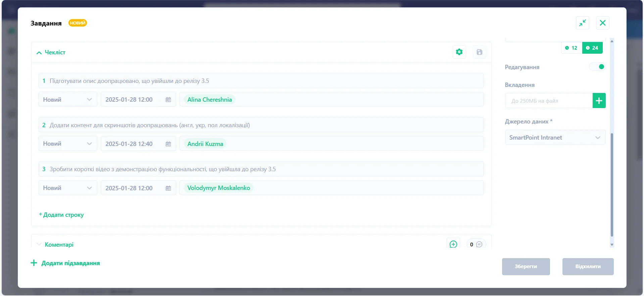This screenshot has width=644, height=296.
Task: Click the checklist save disk icon
Action: click(479, 52)
